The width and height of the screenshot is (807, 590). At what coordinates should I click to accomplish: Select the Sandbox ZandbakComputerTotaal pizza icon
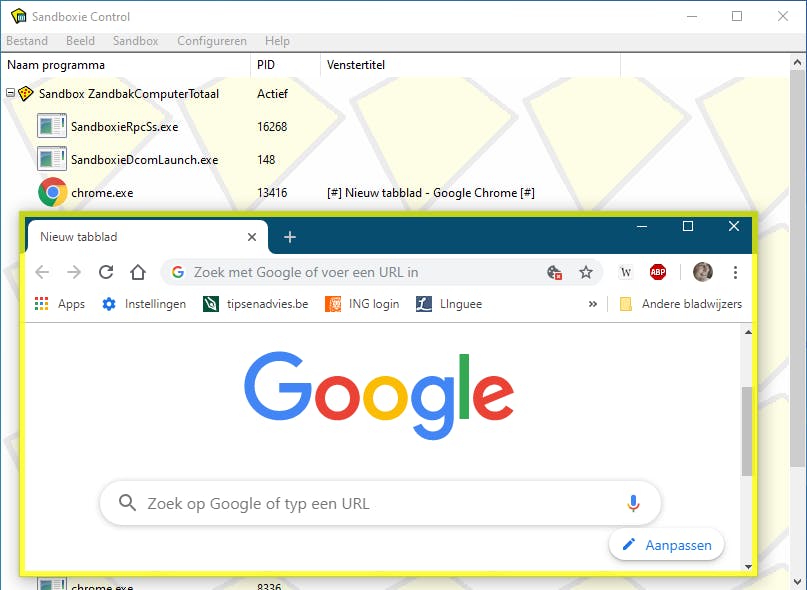pyautogui.click(x=26, y=94)
